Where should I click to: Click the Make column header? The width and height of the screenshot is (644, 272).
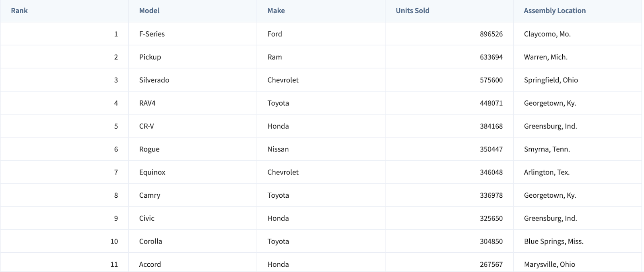pyautogui.click(x=276, y=11)
